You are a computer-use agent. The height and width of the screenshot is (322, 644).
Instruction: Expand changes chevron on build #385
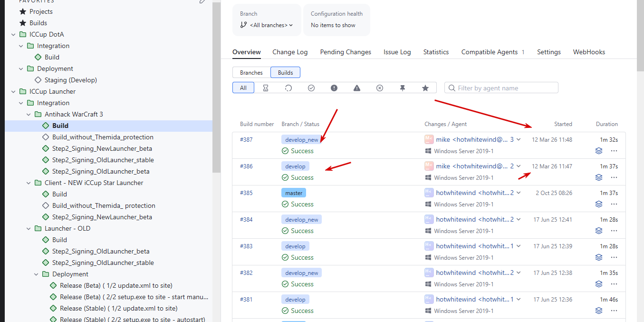point(519,193)
